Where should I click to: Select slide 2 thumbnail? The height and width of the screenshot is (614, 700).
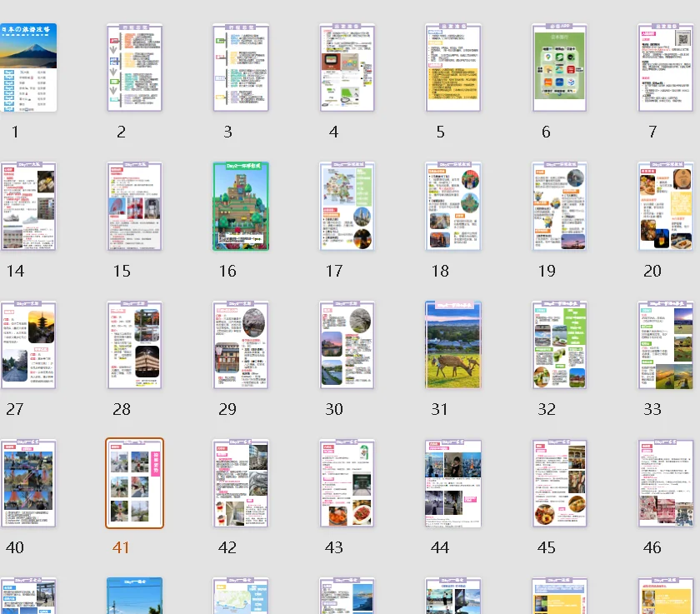[134, 67]
